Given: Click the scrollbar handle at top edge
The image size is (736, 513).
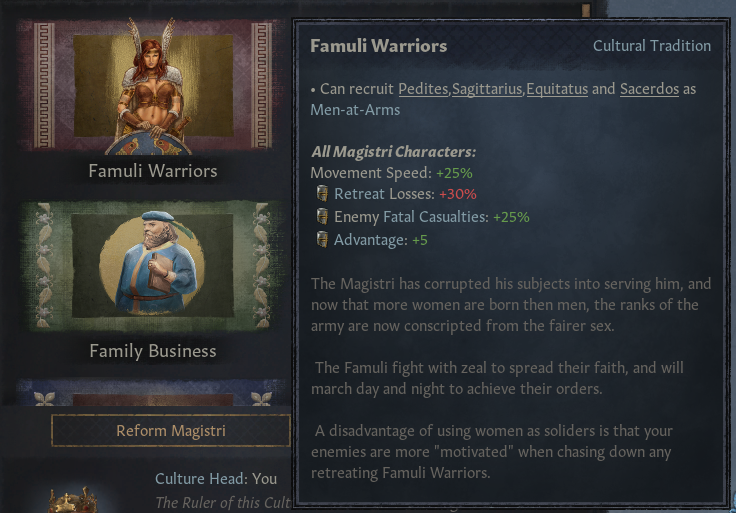Looking at the screenshot, I should 585,10.
